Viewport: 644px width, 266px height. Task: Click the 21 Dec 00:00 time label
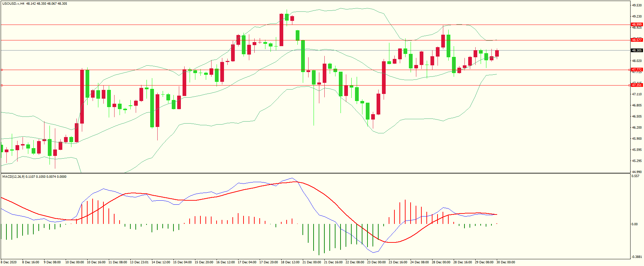point(312,262)
